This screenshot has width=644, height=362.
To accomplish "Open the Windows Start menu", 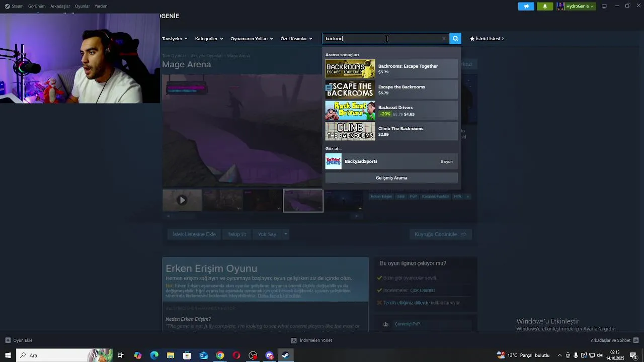I will tap(8, 355).
